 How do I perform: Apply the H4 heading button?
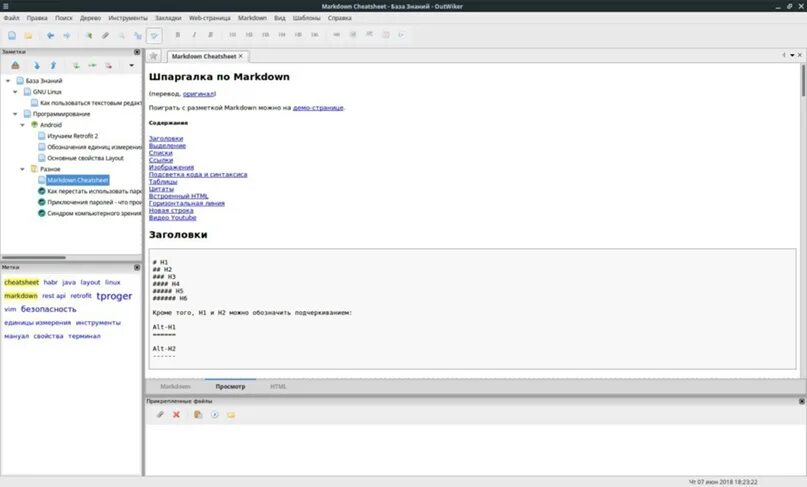[282, 35]
